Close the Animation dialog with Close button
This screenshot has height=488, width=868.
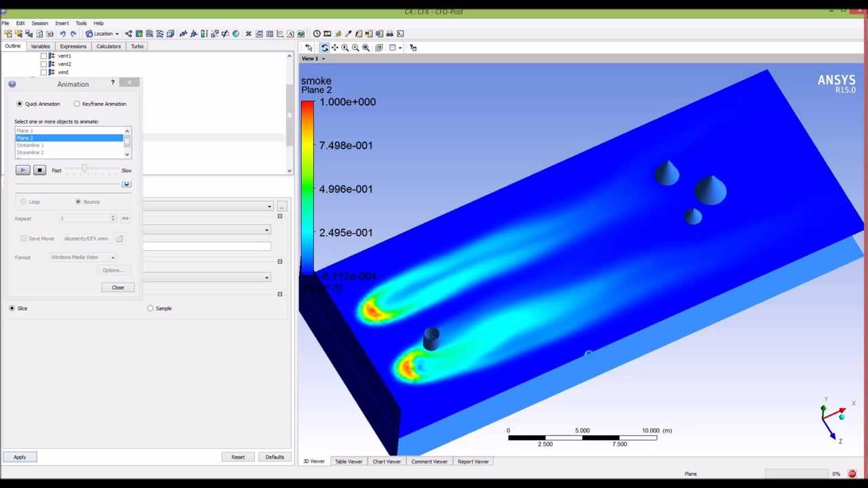[x=118, y=287]
